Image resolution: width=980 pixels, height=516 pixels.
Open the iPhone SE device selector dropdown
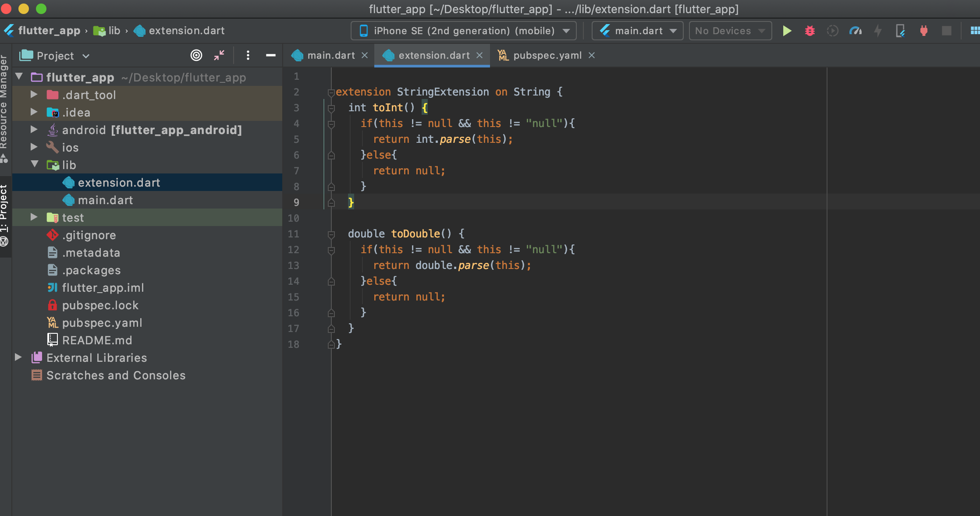coord(463,31)
